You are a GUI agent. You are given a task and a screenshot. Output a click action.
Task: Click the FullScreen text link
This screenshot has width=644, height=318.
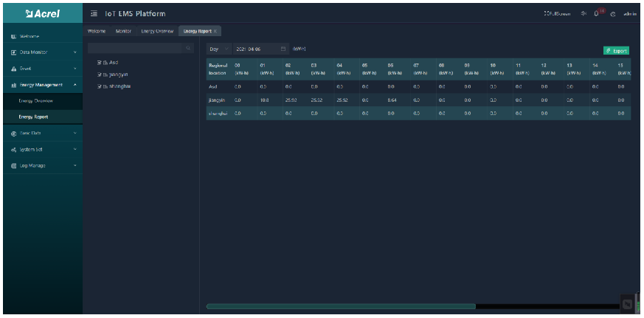tap(560, 14)
